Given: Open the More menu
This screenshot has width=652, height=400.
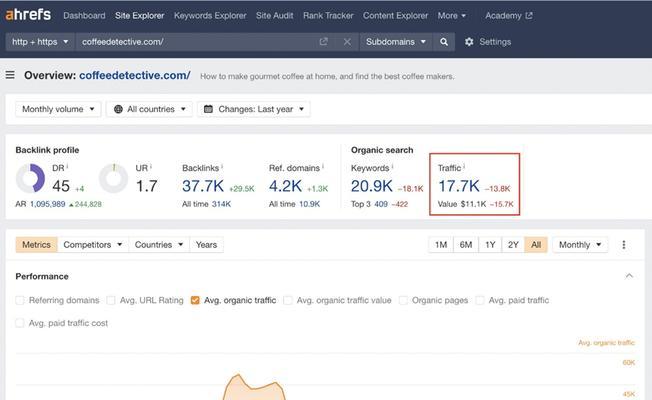Looking at the screenshot, I should (452, 15).
